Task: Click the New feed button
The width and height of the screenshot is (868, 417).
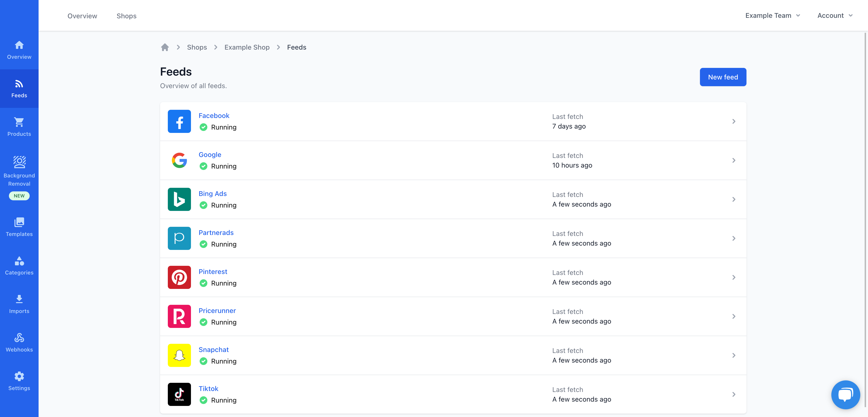Action: (x=723, y=77)
